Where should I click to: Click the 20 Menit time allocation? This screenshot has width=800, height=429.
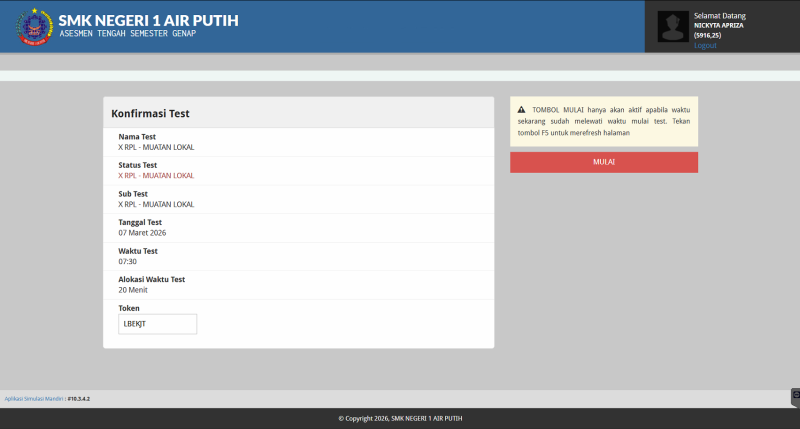[x=133, y=289]
